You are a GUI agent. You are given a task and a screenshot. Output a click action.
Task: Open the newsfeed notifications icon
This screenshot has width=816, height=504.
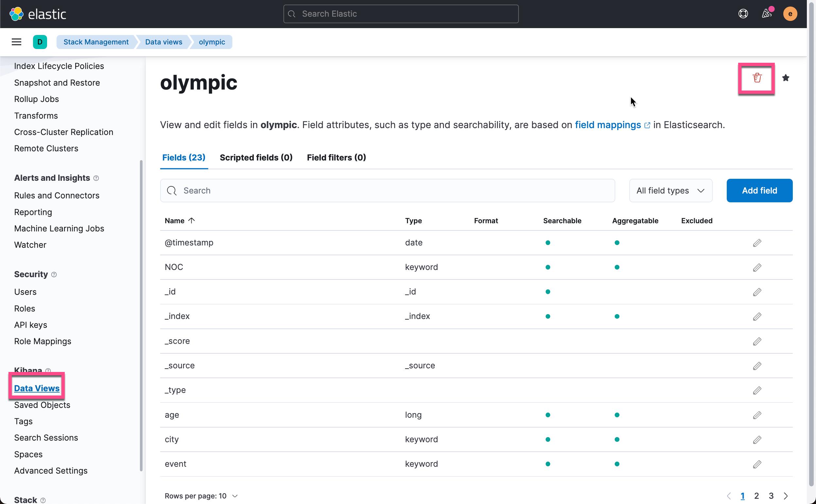[767, 14]
